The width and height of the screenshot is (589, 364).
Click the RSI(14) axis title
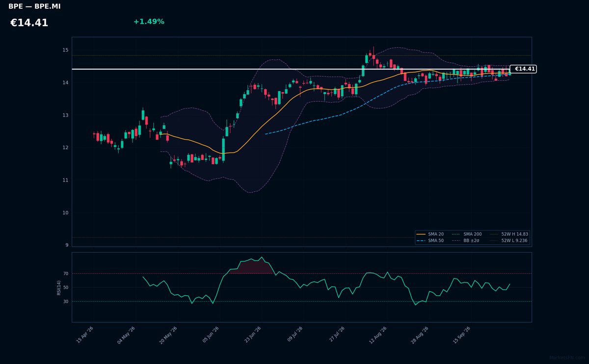pyautogui.click(x=59, y=287)
